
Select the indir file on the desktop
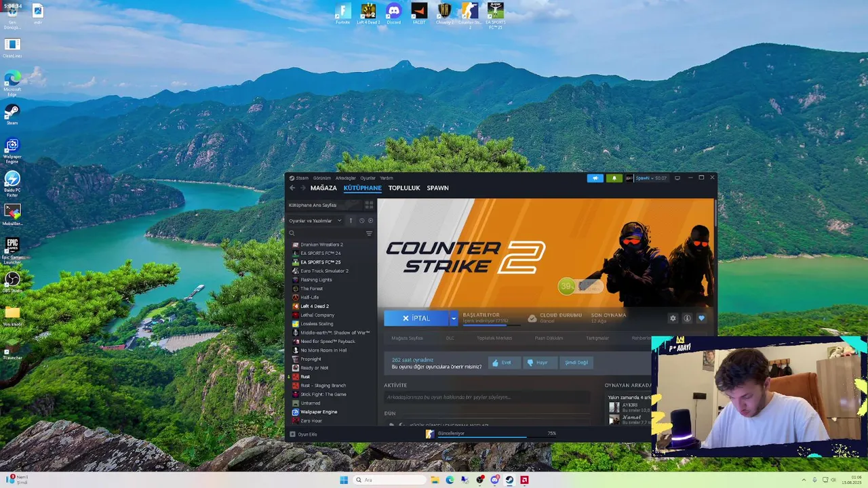[38, 14]
